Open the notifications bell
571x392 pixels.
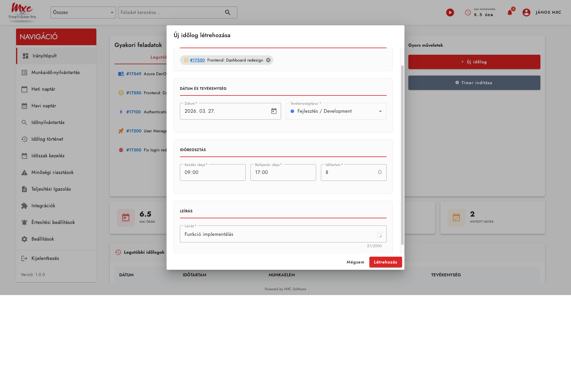pos(510,12)
